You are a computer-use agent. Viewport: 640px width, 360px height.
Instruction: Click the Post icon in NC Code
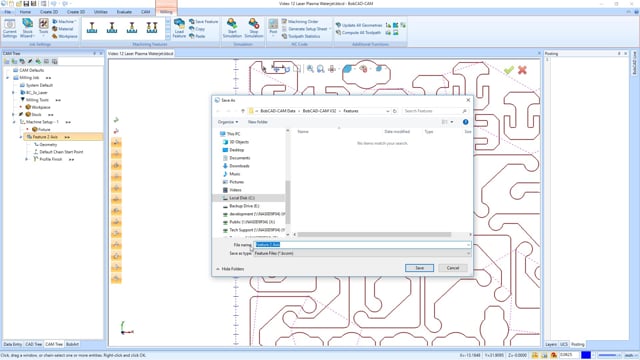273,27
